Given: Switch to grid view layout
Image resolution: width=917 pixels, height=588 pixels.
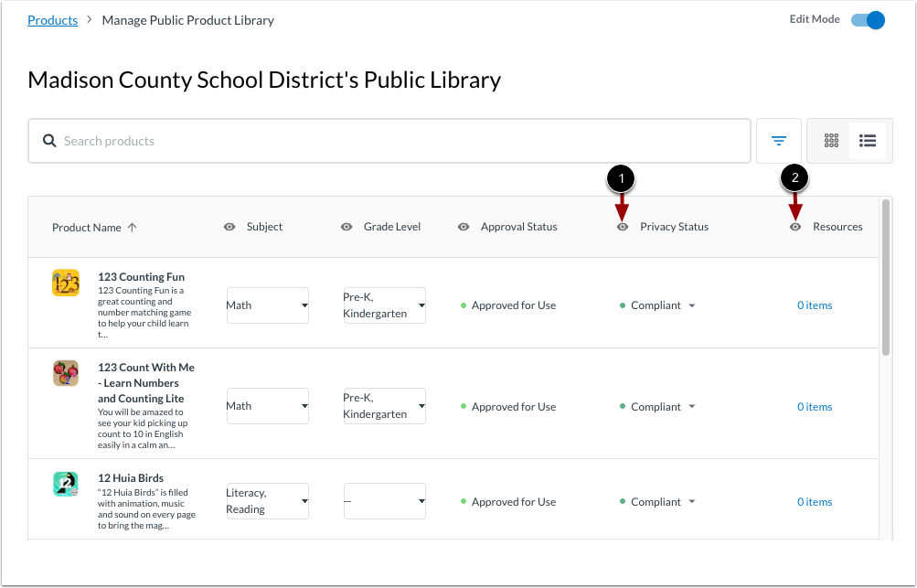Looking at the screenshot, I should (831, 140).
